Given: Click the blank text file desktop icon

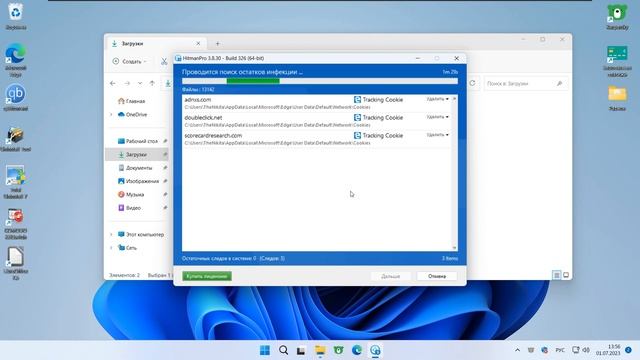Looking at the screenshot, I should [x=16, y=263].
